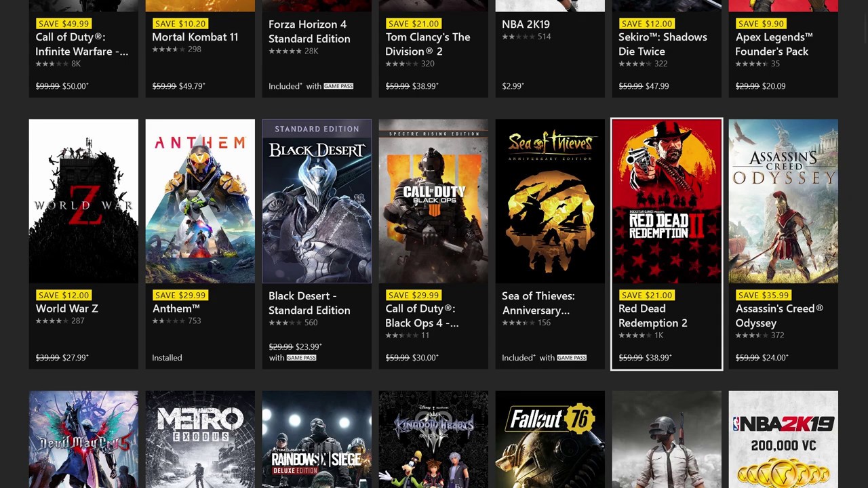Click SAVE $21.00 badge on Red Dead Redemption 2
The height and width of the screenshot is (488, 868).
point(647,295)
